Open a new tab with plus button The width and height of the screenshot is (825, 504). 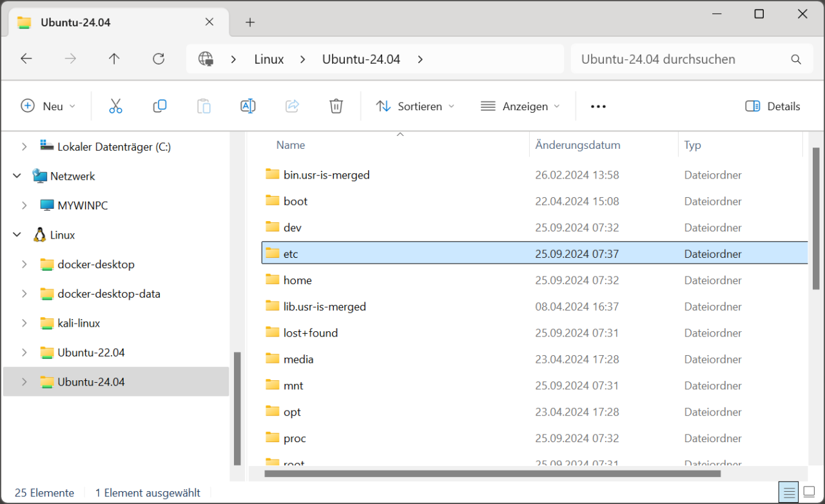tap(250, 23)
